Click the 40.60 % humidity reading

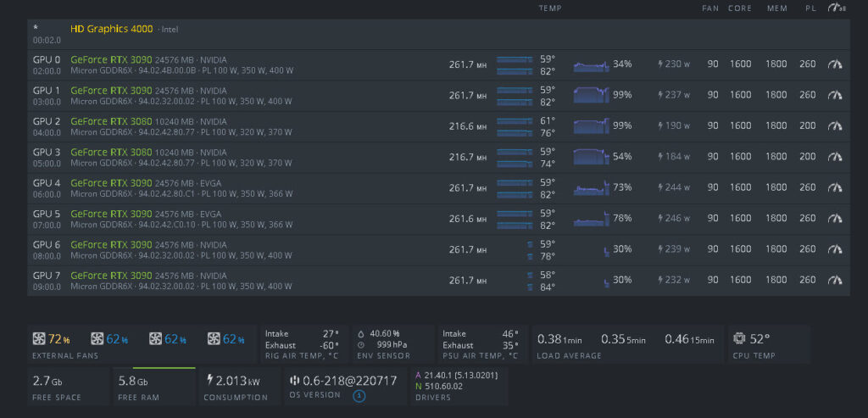[384, 334]
